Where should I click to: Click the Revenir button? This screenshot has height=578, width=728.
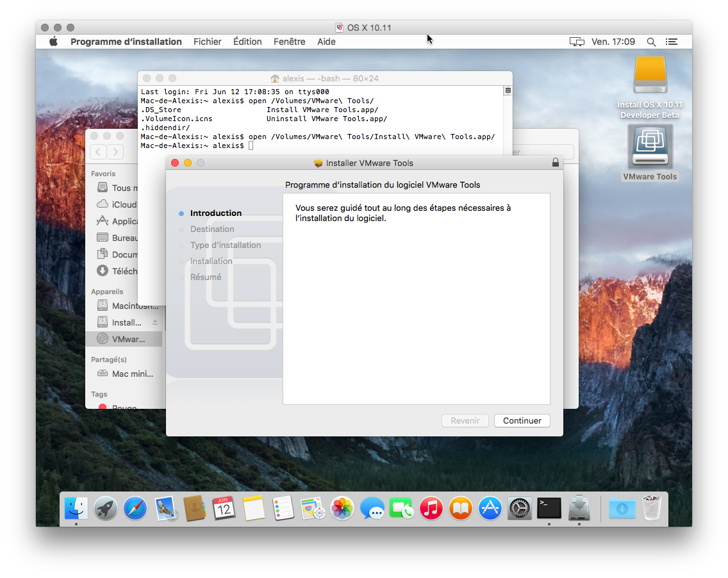tap(465, 420)
